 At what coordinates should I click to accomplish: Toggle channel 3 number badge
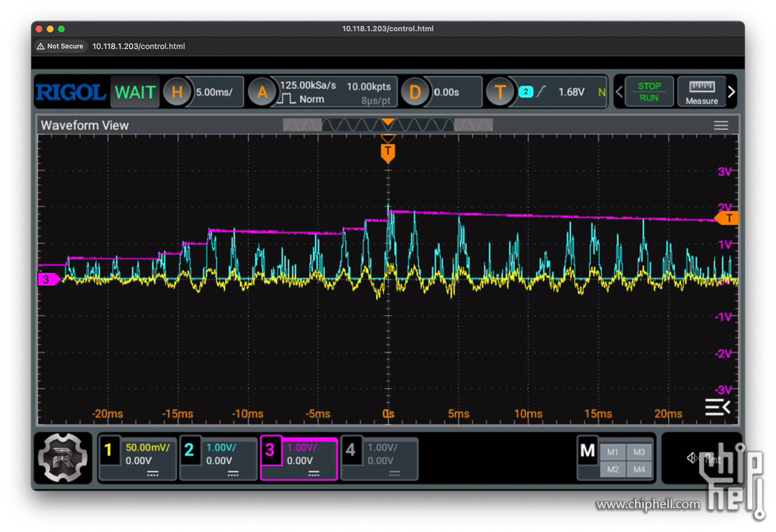pyautogui.click(x=270, y=450)
